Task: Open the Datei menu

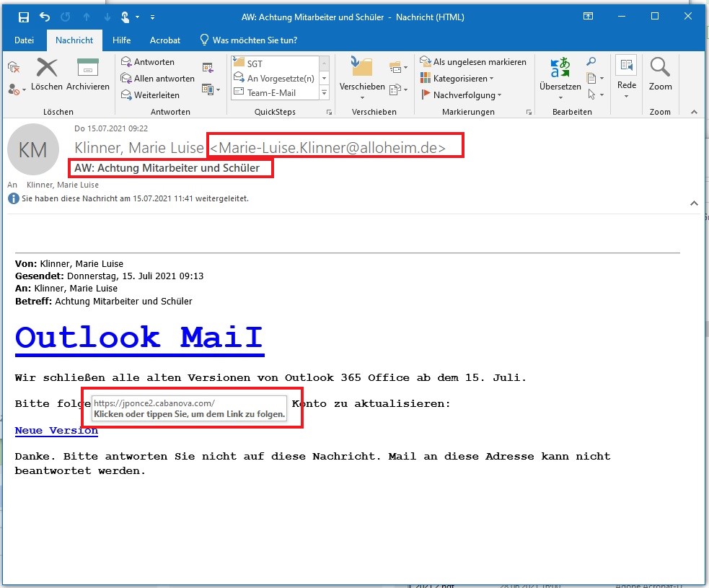Action: [24, 40]
